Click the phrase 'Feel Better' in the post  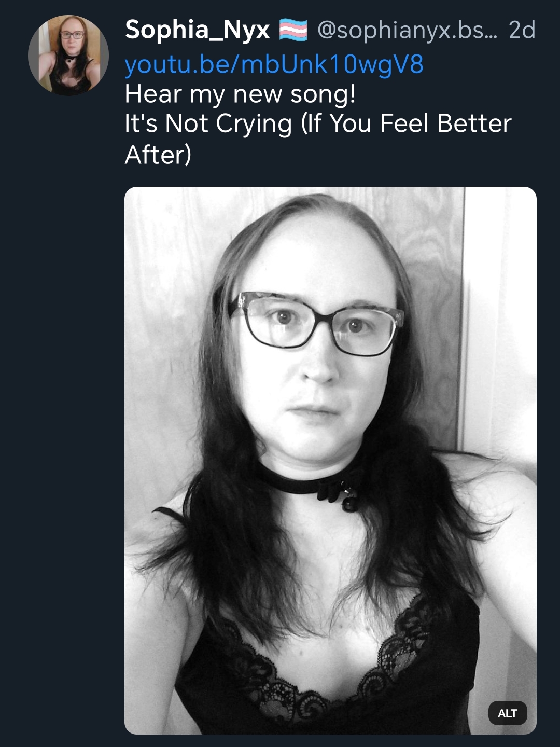click(x=446, y=124)
